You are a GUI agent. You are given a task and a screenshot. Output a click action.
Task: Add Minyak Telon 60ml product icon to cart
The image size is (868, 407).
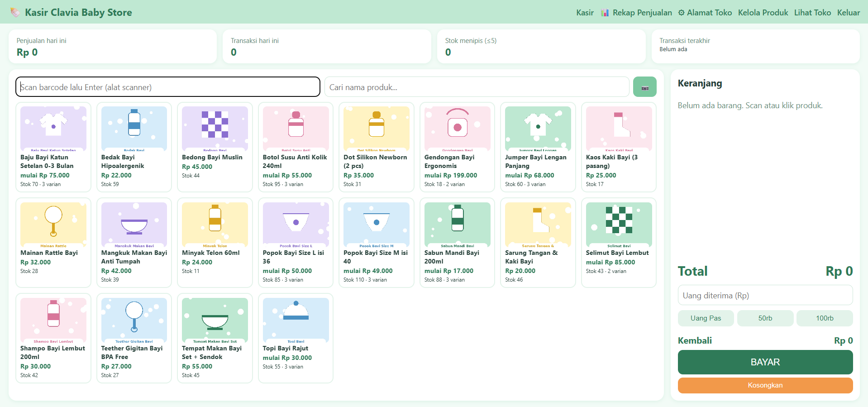click(215, 224)
